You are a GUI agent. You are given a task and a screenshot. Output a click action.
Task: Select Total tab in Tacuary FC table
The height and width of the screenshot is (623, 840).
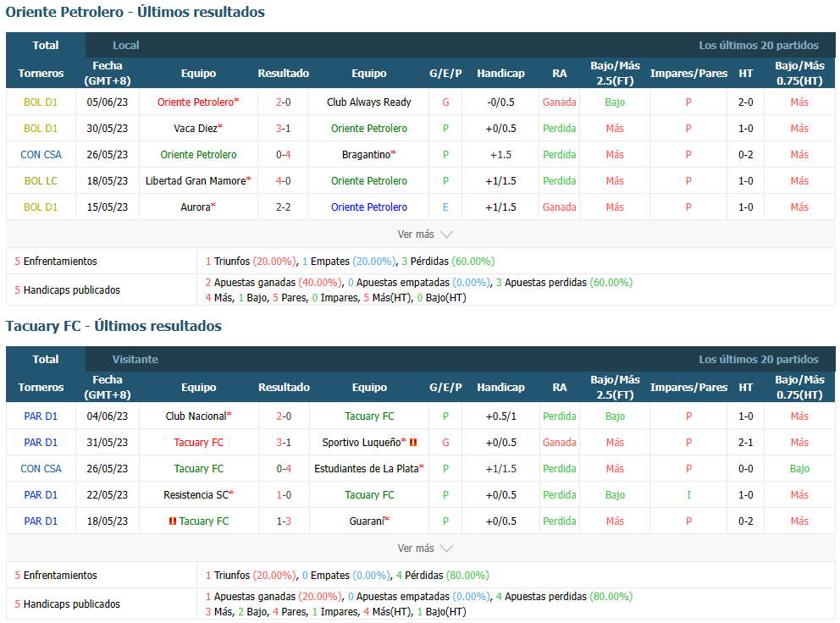click(x=46, y=359)
